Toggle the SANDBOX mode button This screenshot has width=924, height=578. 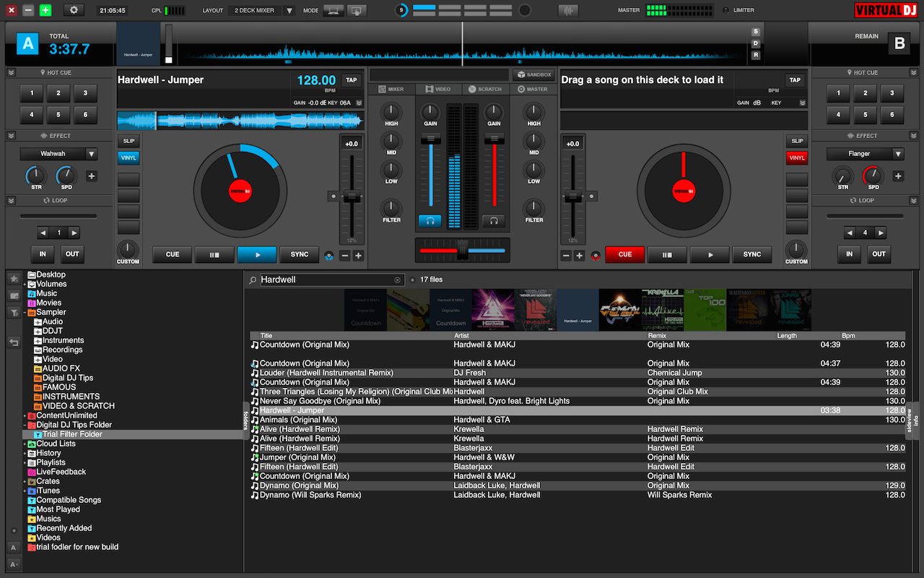[533, 74]
